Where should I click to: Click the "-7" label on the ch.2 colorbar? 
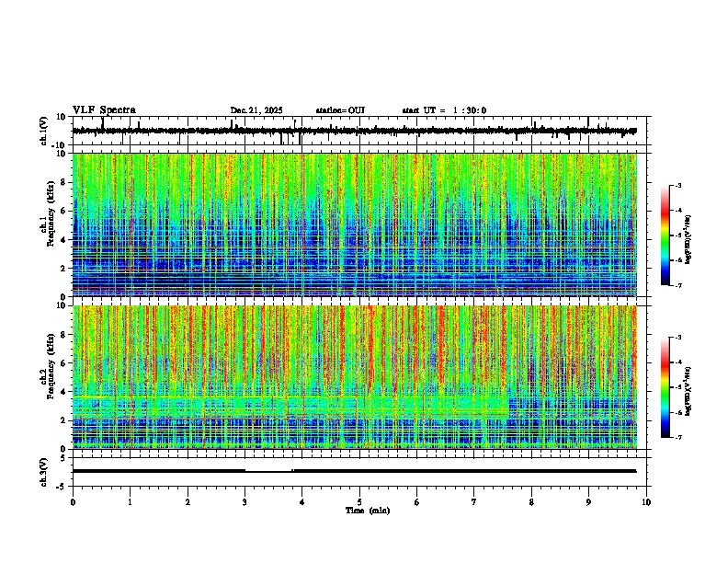pyautogui.click(x=678, y=437)
